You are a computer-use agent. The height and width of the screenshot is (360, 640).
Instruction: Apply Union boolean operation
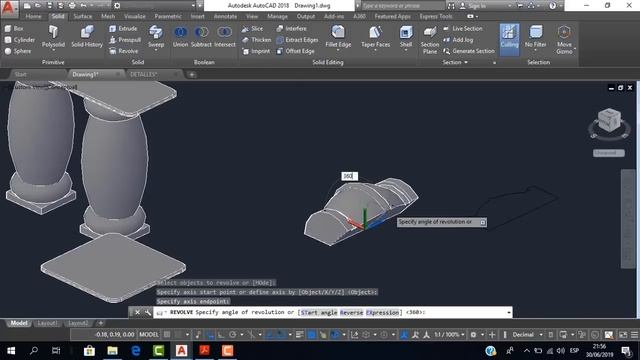coord(180,37)
